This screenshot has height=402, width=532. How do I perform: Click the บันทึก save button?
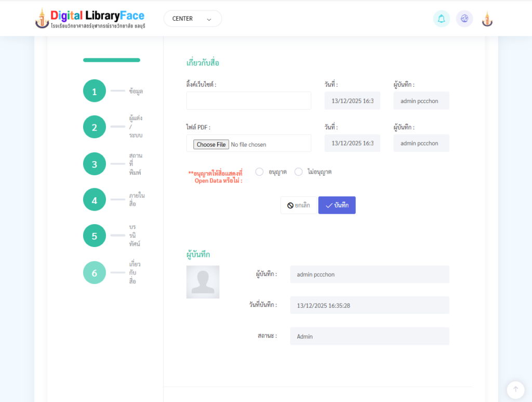[x=337, y=205]
